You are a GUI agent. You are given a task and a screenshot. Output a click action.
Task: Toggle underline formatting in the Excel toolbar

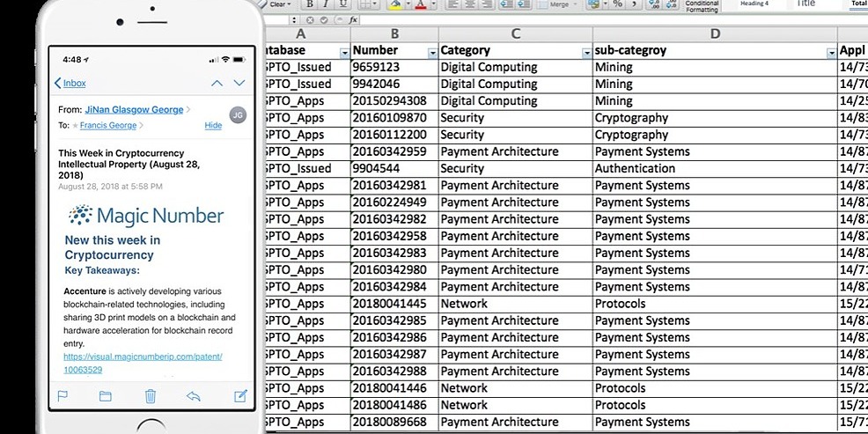(x=343, y=4)
